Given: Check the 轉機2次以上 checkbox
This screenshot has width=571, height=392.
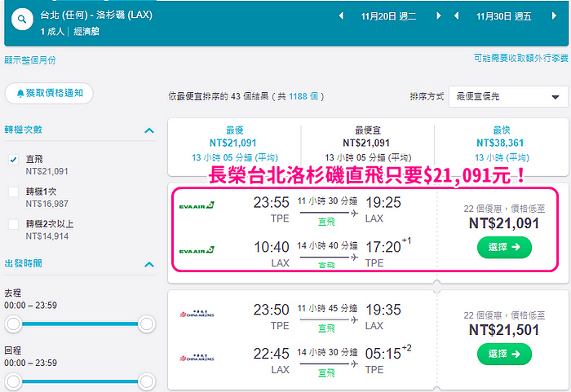Looking at the screenshot, I should (x=14, y=224).
